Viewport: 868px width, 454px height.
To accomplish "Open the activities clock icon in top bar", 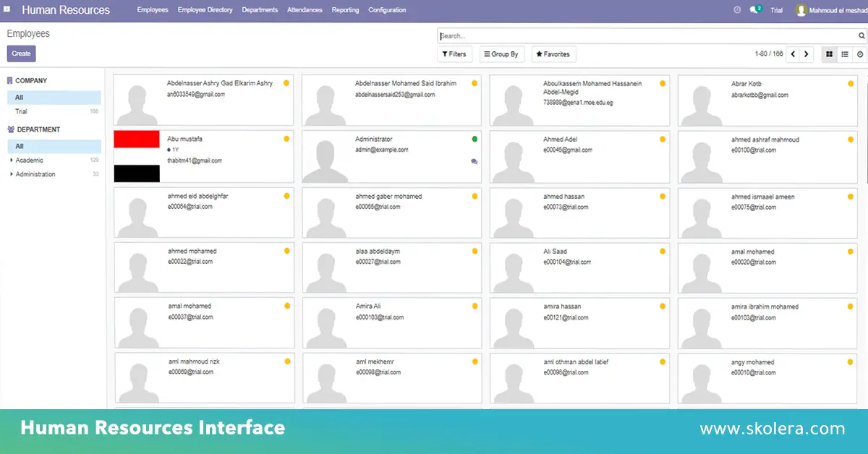I will click(737, 10).
